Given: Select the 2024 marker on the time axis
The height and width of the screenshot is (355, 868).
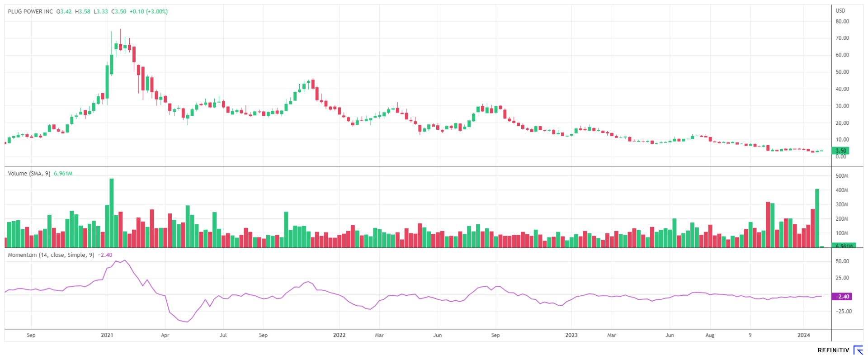Looking at the screenshot, I should 803,335.
